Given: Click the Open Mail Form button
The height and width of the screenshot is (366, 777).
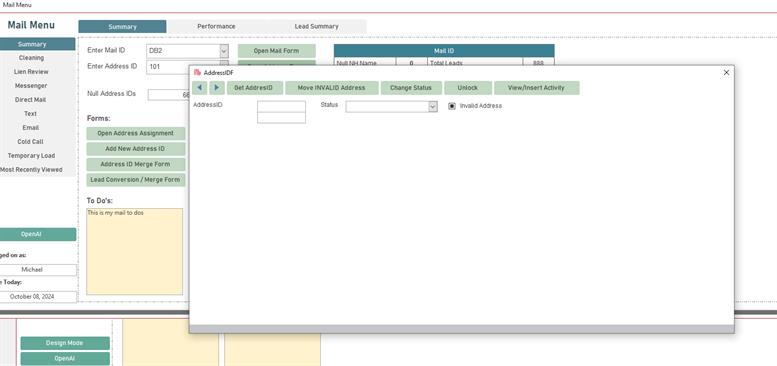Looking at the screenshot, I should [x=277, y=51].
